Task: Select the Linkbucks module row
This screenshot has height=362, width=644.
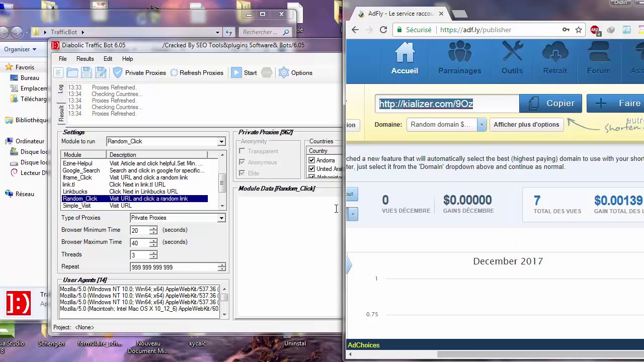Action: [x=134, y=192]
